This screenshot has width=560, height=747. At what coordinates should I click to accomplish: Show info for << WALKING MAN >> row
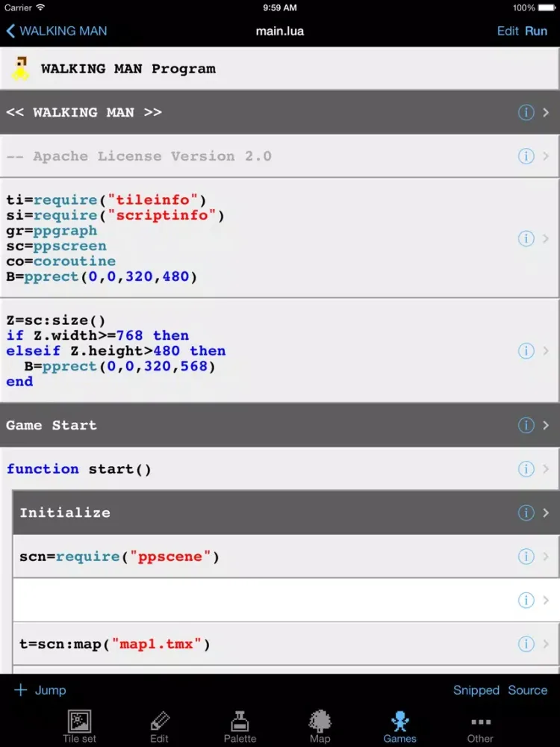tap(526, 113)
